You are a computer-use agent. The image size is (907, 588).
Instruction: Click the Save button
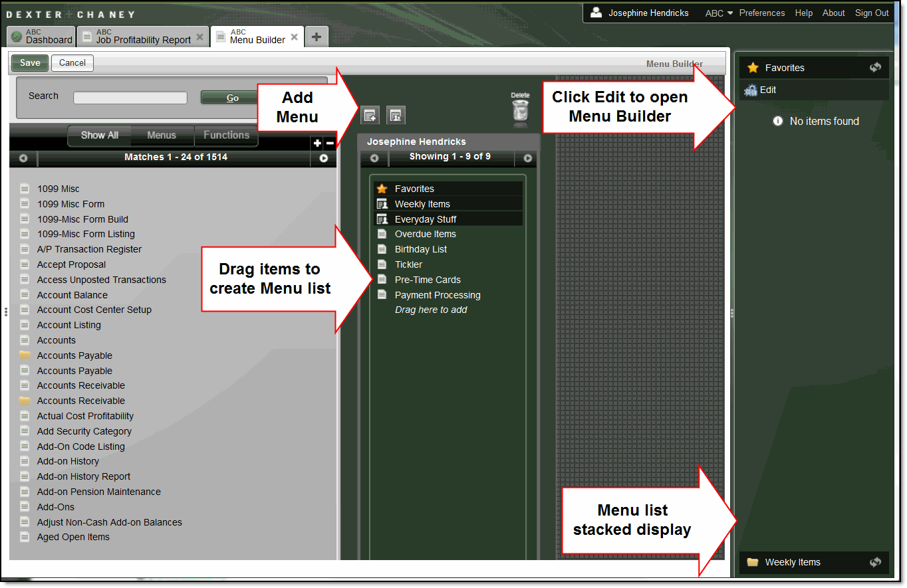(x=30, y=62)
